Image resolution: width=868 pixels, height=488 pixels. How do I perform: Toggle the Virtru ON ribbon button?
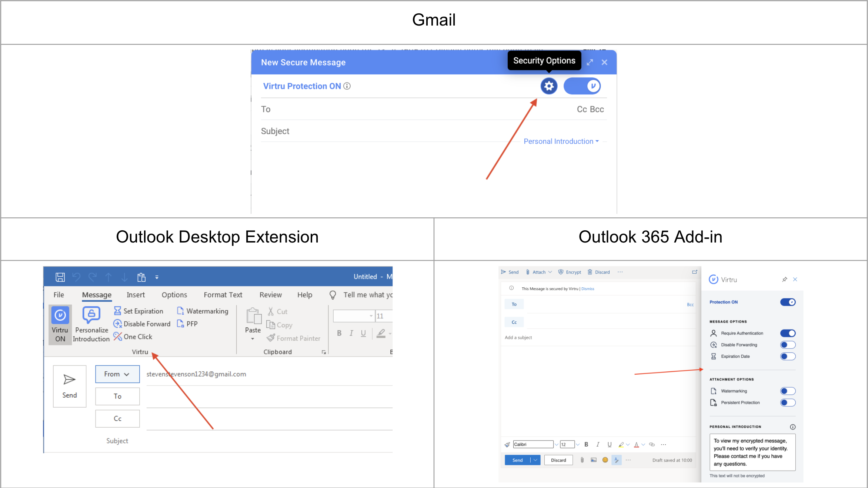point(60,325)
